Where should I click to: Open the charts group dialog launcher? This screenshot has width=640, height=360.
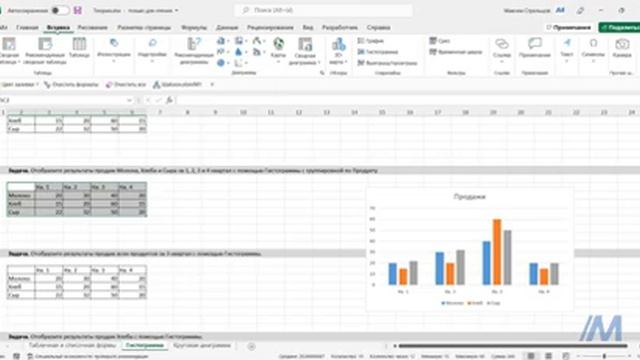pos(322,73)
